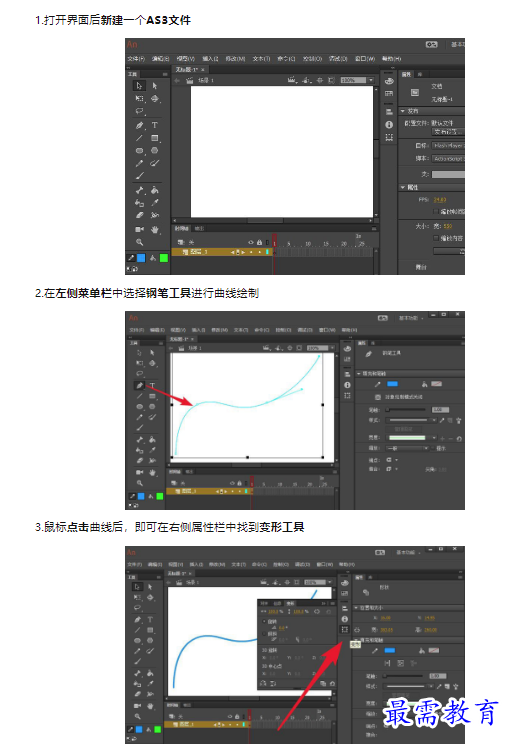Click the blue stroke color swatch in step 2 properties
The height and width of the screenshot is (744, 507).
pos(393,384)
